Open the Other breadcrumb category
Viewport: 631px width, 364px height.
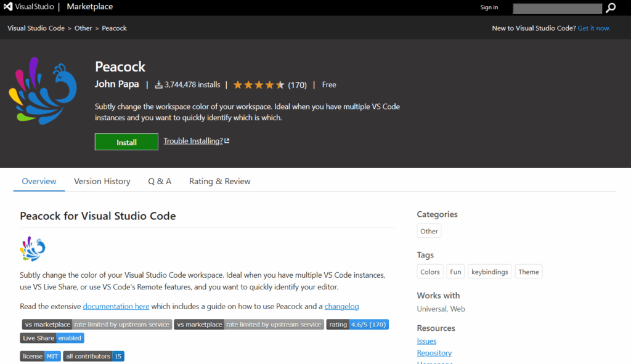[83, 28]
